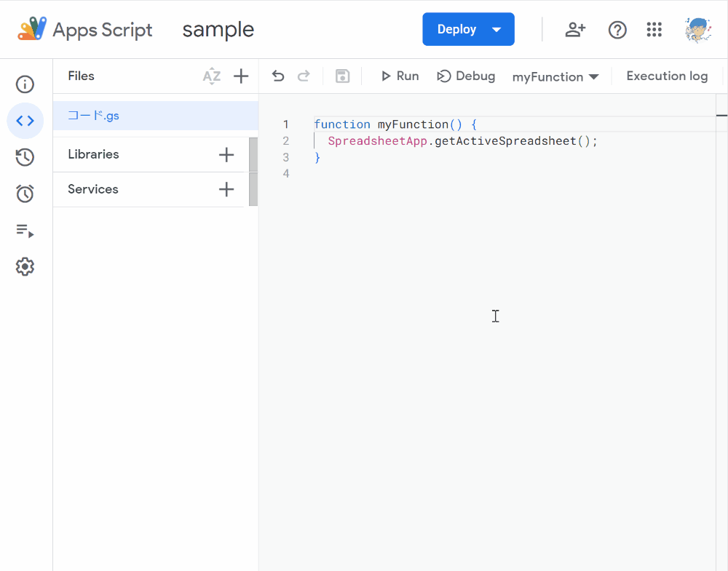The image size is (728, 571).
Task: Open Project Settings gear
Action: pos(25,267)
